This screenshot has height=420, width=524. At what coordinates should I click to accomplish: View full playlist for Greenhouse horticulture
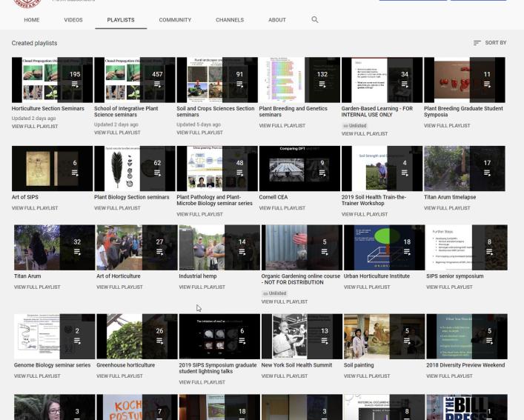(x=119, y=376)
